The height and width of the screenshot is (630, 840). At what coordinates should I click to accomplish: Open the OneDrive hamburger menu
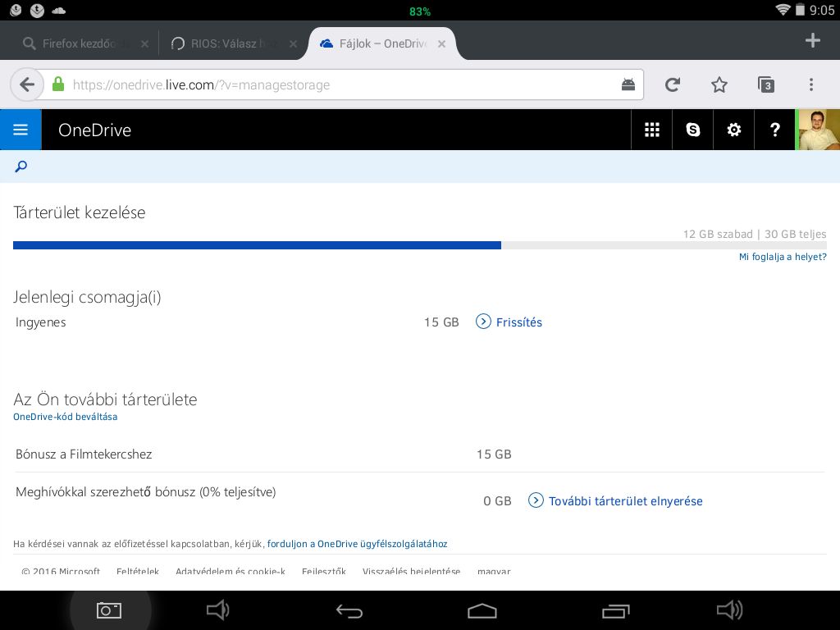coord(21,130)
